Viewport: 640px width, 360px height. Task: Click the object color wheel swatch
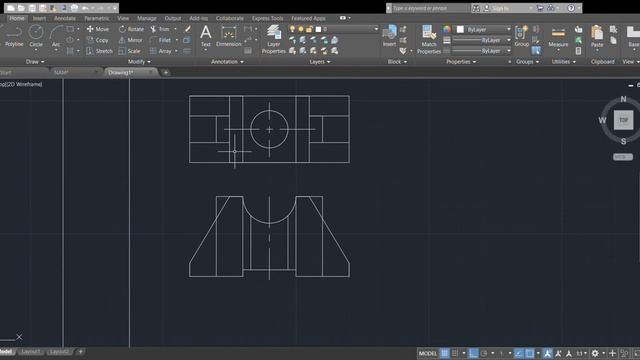click(x=447, y=29)
